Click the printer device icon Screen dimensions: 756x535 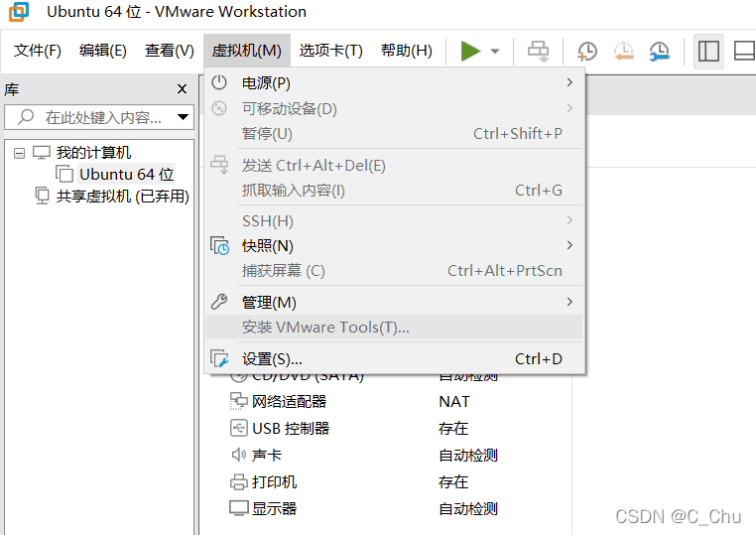point(239,481)
